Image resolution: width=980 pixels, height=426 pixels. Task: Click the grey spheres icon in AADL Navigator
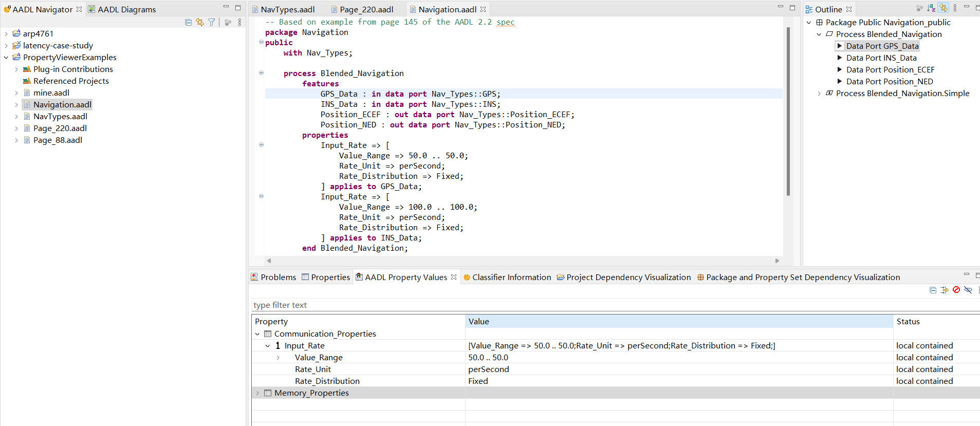tap(228, 22)
